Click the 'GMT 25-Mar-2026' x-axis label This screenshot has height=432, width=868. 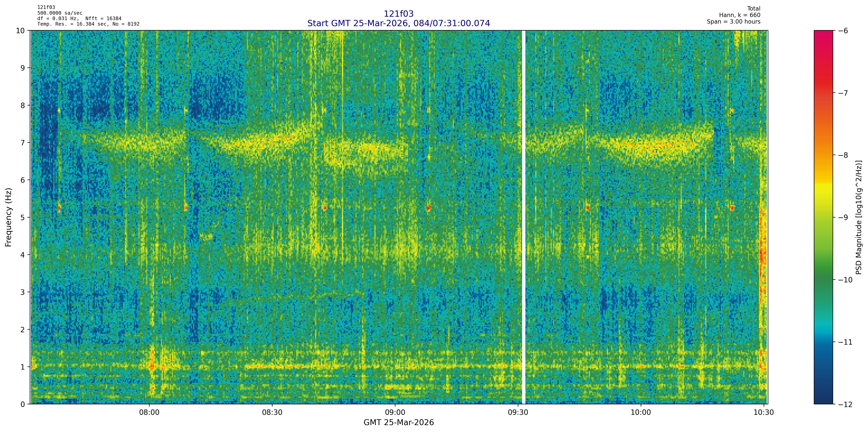[399, 423]
